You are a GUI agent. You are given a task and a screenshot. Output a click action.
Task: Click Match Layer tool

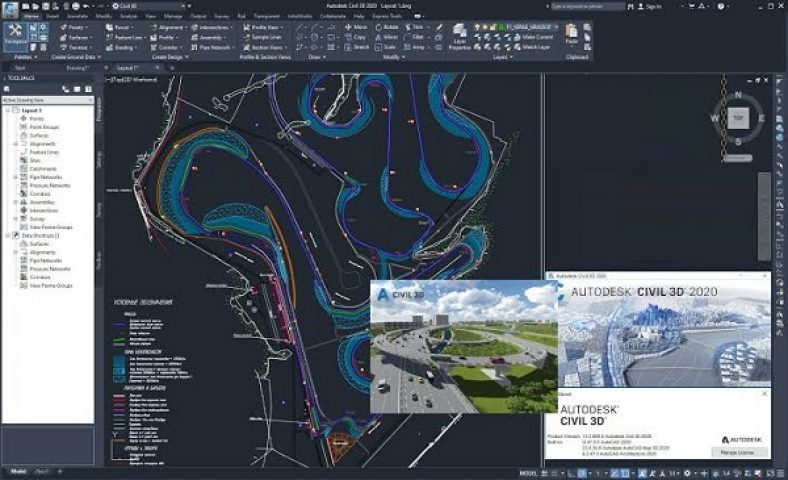533,47
